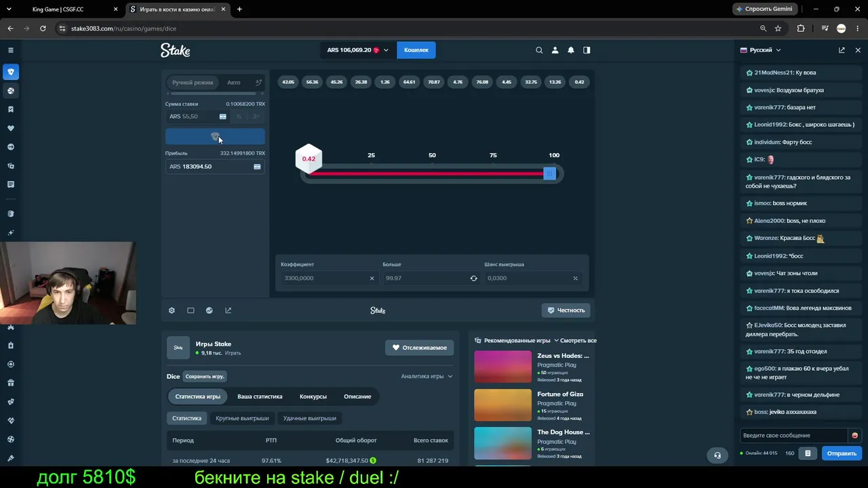Click Спросить Gemini in browser
868x488 pixels.
click(764, 9)
